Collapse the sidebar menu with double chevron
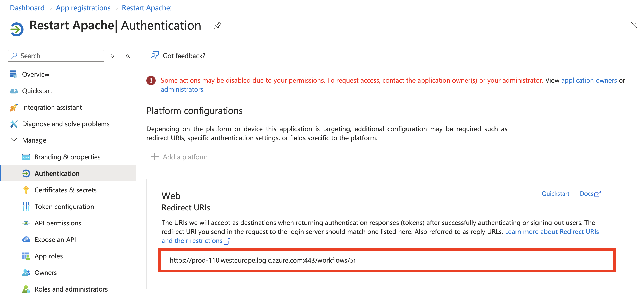Image resolution: width=644 pixels, height=299 pixels. pyautogui.click(x=128, y=56)
